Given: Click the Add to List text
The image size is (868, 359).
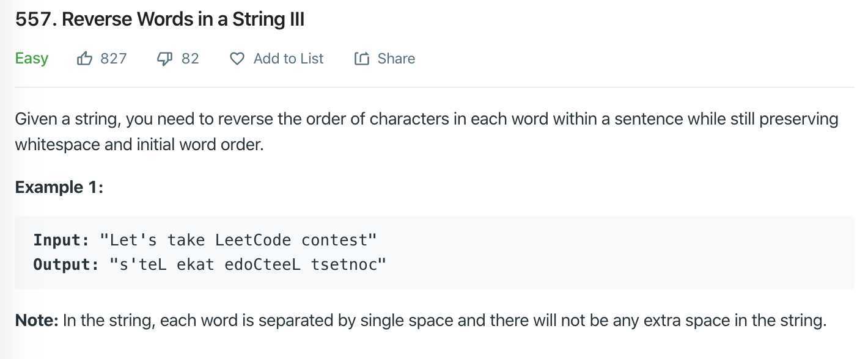Looking at the screenshot, I should pos(289,59).
